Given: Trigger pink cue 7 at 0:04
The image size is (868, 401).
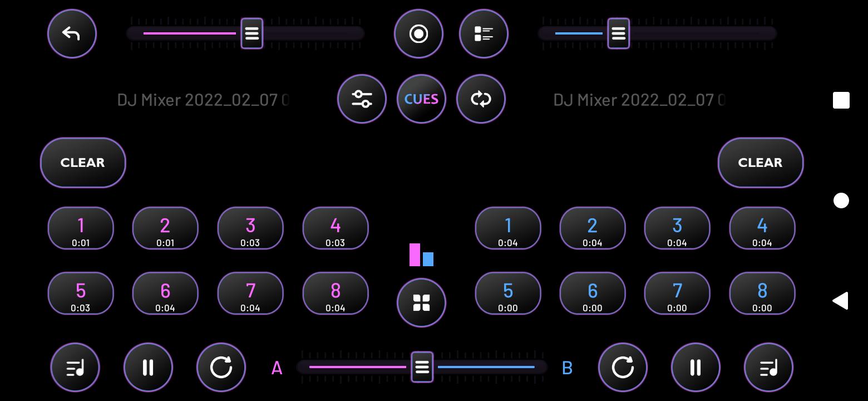Looking at the screenshot, I should [250, 294].
